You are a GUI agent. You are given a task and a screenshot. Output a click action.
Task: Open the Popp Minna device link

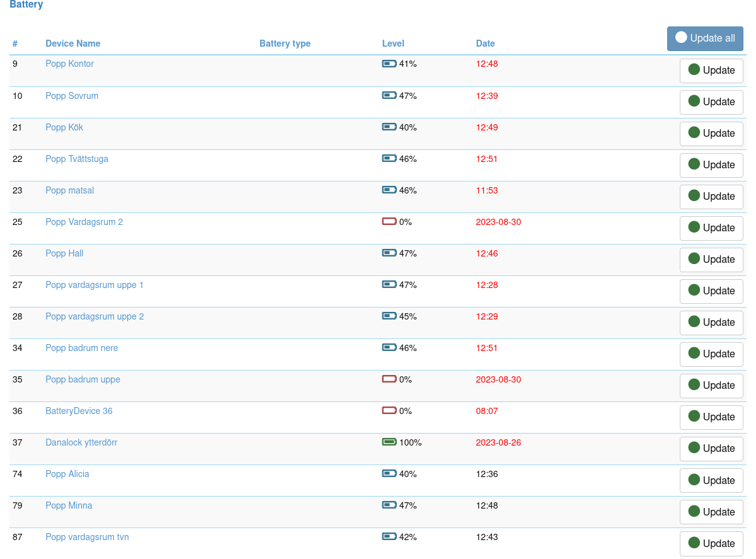point(69,505)
